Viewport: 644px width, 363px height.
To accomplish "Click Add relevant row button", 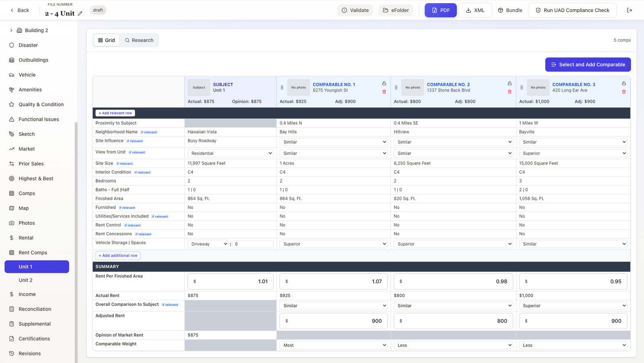I will coord(115,113).
